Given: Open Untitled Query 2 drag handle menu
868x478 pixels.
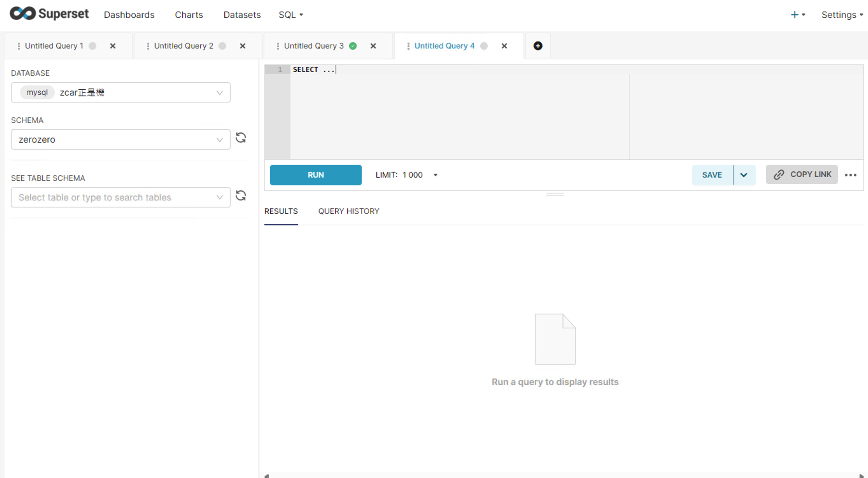Looking at the screenshot, I should point(148,46).
